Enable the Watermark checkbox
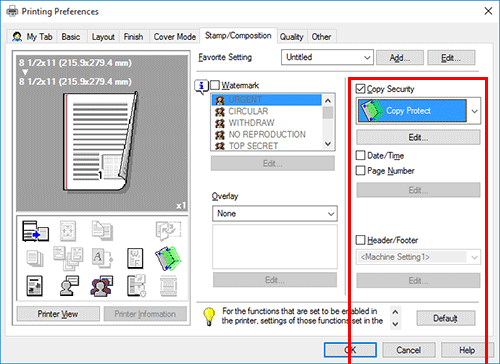500x364 pixels. click(x=215, y=85)
